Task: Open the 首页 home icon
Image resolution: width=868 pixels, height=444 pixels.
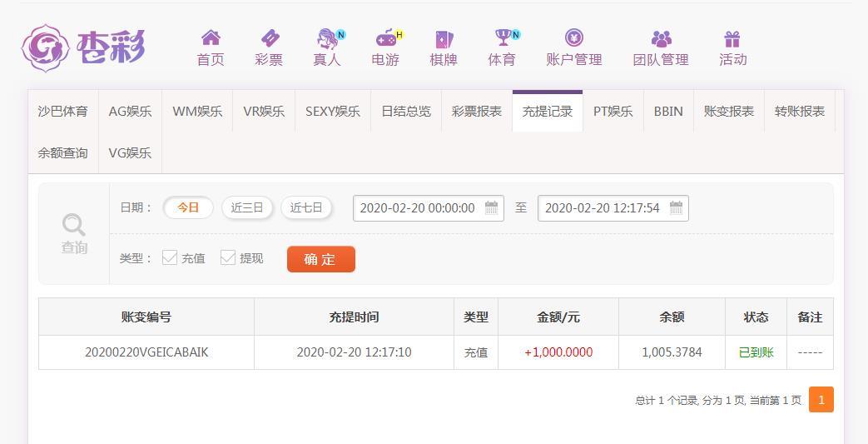Action: click(211, 38)
